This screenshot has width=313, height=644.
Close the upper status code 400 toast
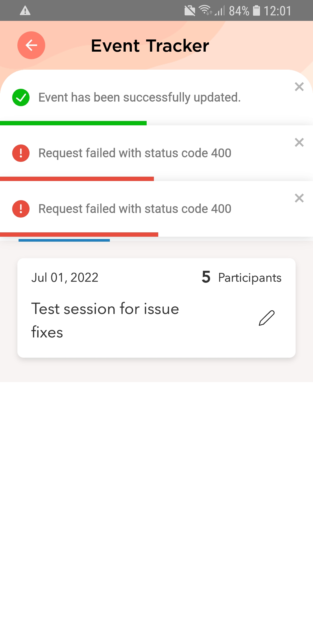point(299,142)
